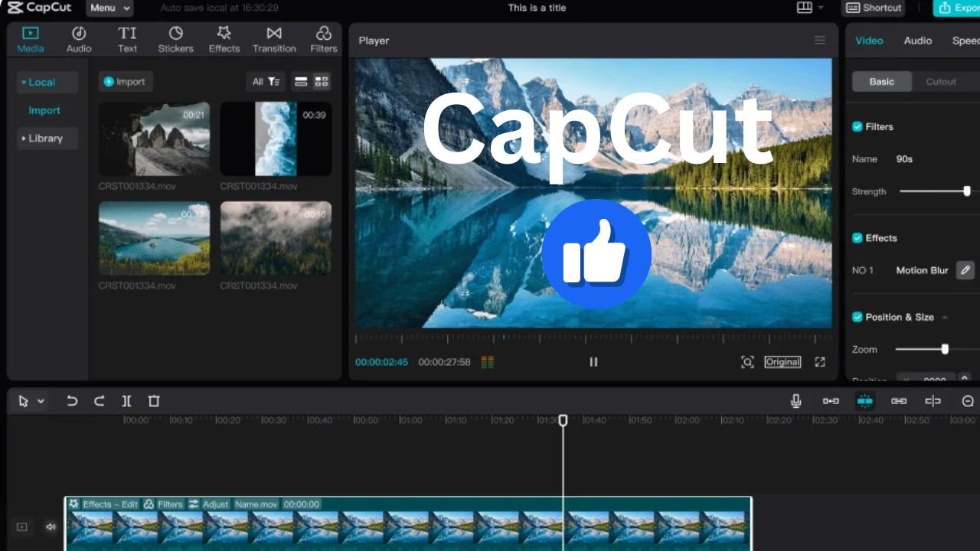This screenshot has width=980, height=551.
Task: Toggle auto snapping in timeline toolbar
Action: pos(865,401)
